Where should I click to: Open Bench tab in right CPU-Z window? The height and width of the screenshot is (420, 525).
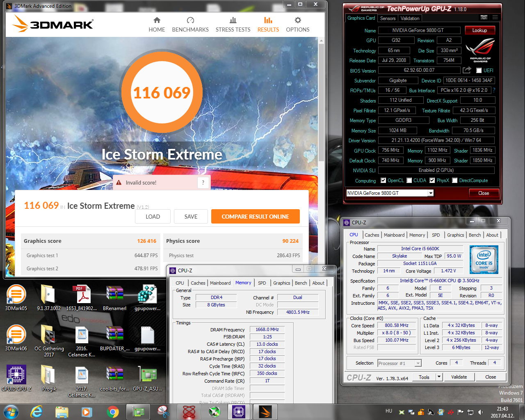[x=475, y=235]
